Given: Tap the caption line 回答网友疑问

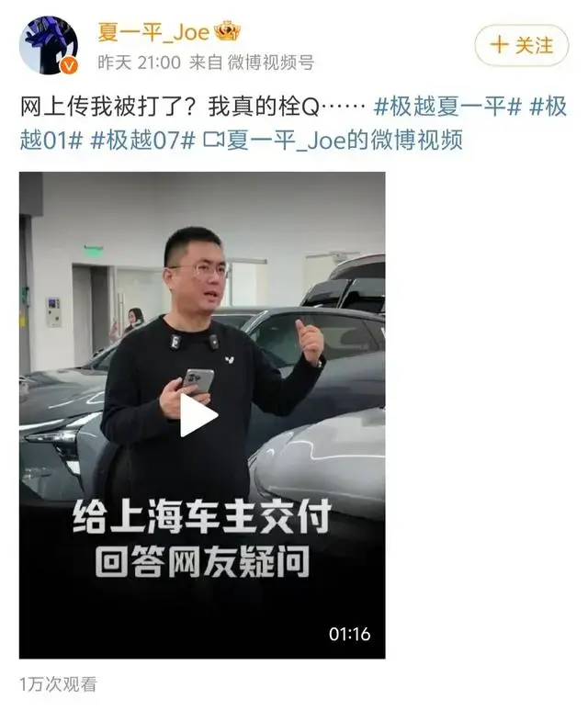Looking at the screenshot, I should pyautogui.click(x=202, y=561).
